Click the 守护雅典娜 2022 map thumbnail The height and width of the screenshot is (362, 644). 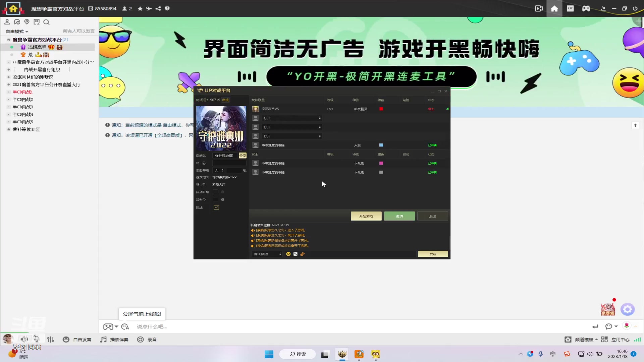pyautogui.click(x=221, y=128)
